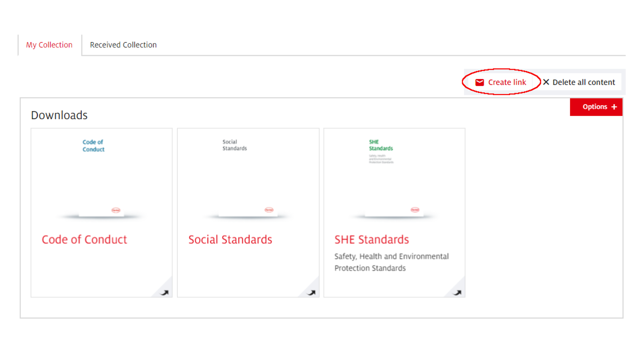Image resolution: width=644 pixels, height=362 pixels.
Task: Click the Henkel logo on Code of Conduct cover
Action: [x=116, y=210]
